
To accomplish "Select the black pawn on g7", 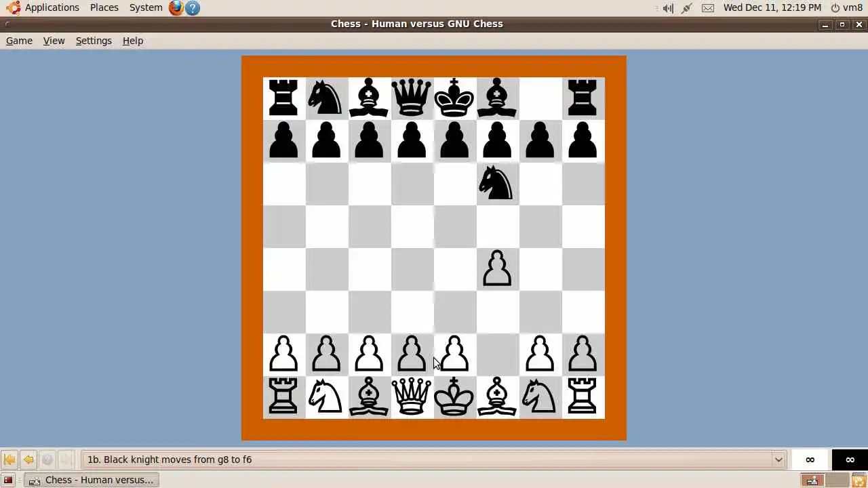I will pos(540,141).
